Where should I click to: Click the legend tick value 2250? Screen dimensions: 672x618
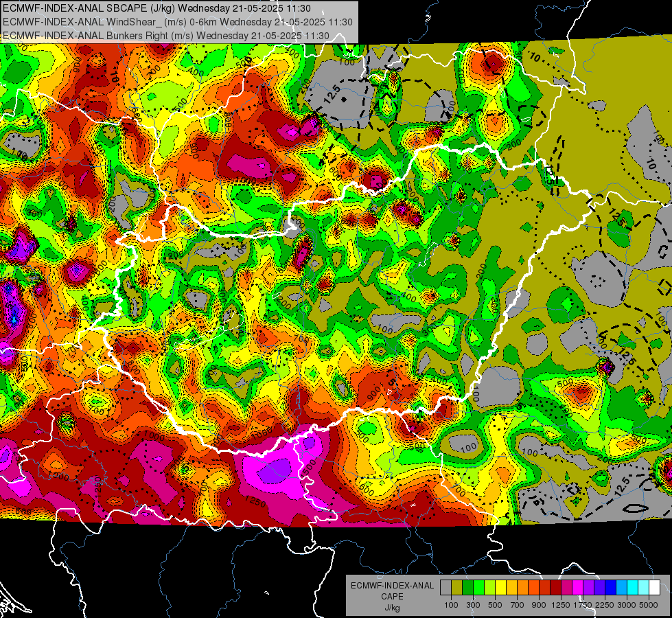605,605
